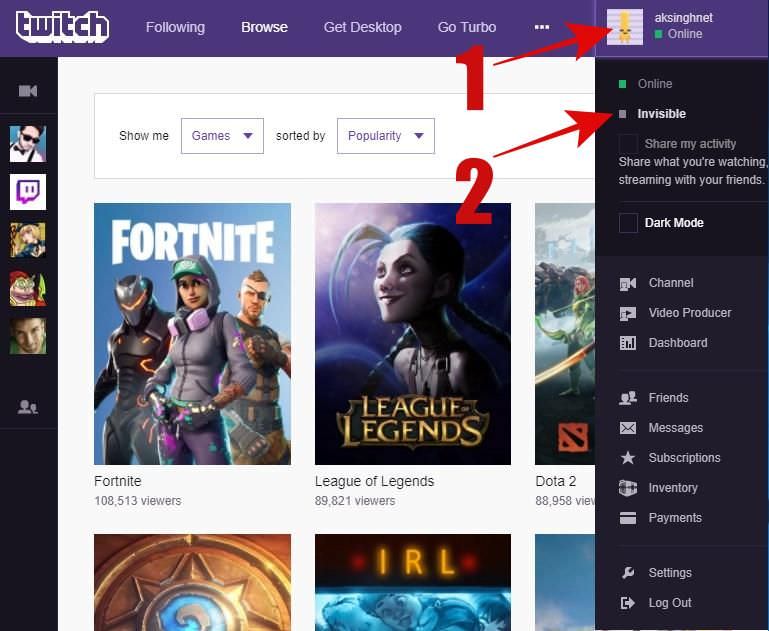Open the three-dots more menu

coord(542,27)
